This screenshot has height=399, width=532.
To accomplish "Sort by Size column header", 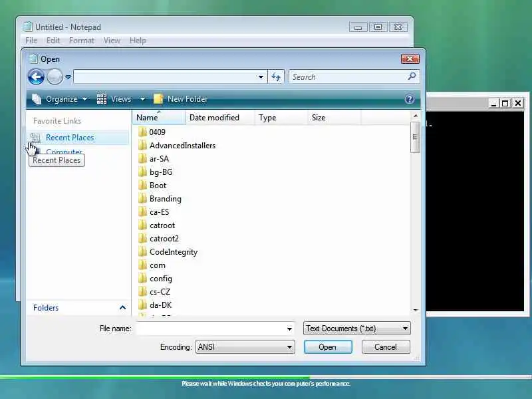I will [x=334, y=118].
